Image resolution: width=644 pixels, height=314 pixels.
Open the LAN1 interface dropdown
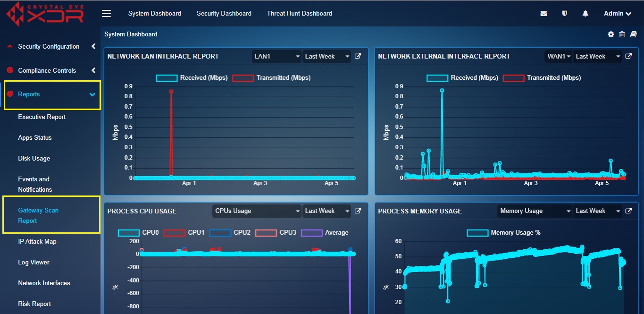pyautogui.click(x=276, y=56)
